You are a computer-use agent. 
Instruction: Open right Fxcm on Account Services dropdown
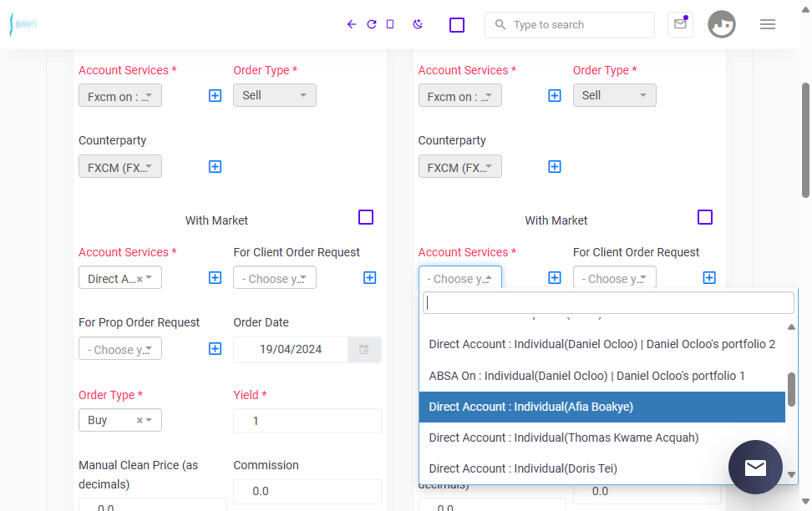[459, 96]
